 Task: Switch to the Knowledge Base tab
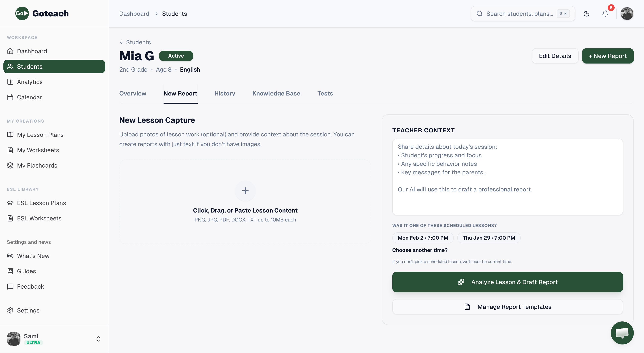pos(276,93)
